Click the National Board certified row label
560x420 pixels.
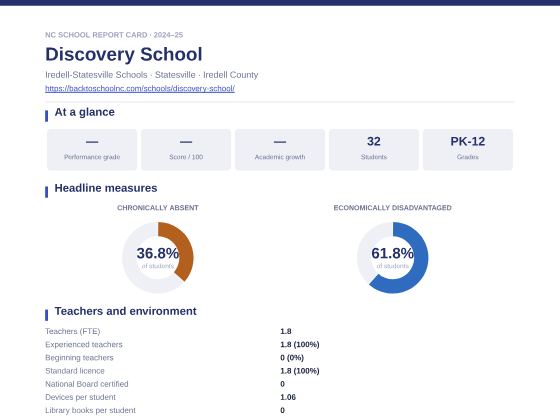pyautogui.click(x=86, y=384)
